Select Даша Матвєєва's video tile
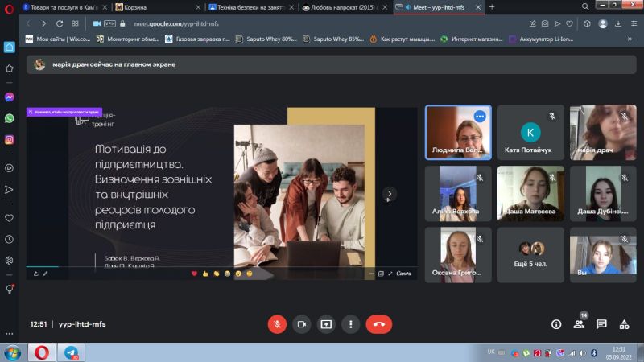 point(530,193)
